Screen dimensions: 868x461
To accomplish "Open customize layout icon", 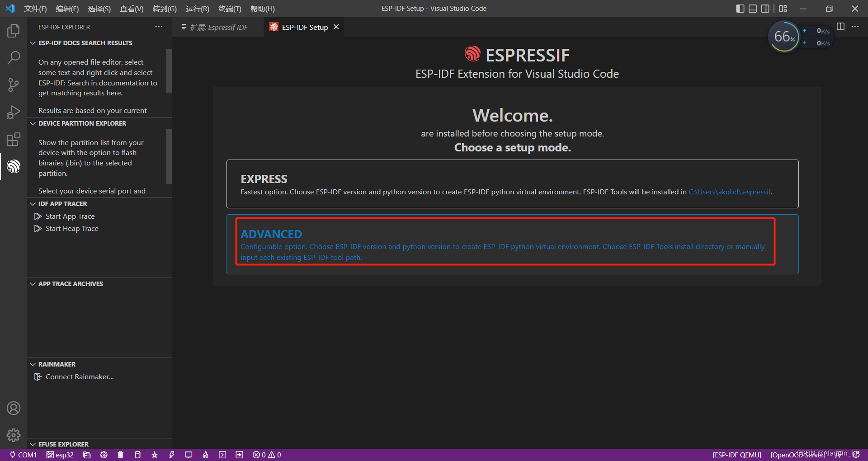I will 783,9.
